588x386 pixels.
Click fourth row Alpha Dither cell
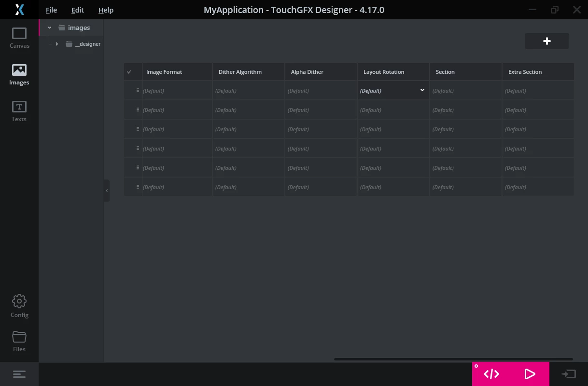click(321, 149)
